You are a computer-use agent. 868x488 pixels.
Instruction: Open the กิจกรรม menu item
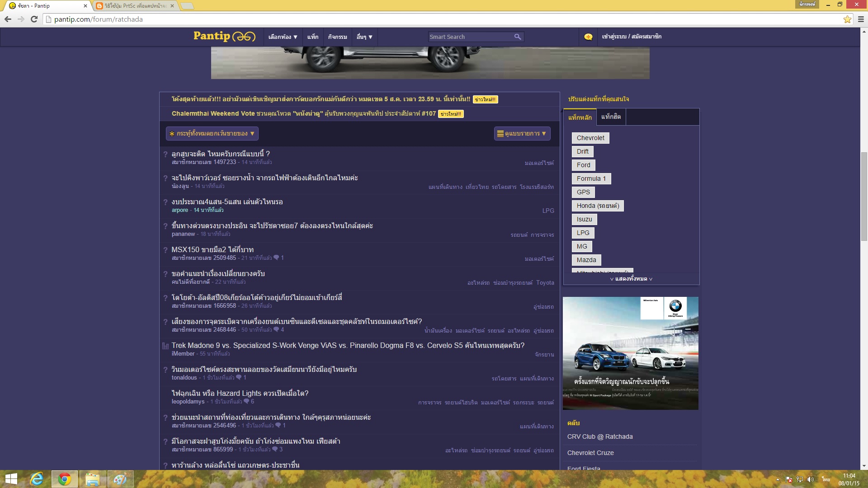coord(337,37)
